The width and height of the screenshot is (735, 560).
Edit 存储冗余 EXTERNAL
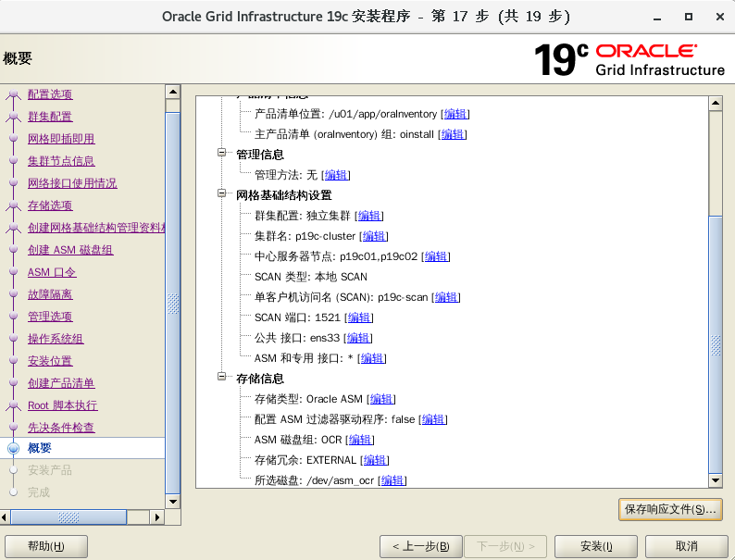[x=375, y=460]
